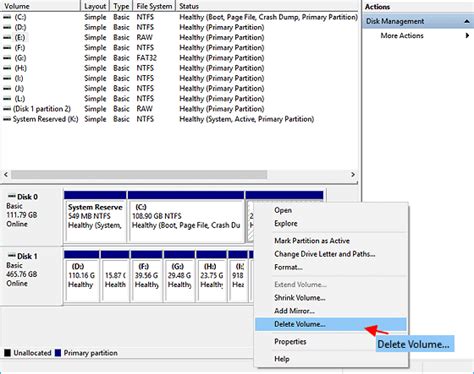Click the drive icon beside (H:) volume row
Image resolution: width=474 pixels, height=374 pixels.
tap(7, 68)
